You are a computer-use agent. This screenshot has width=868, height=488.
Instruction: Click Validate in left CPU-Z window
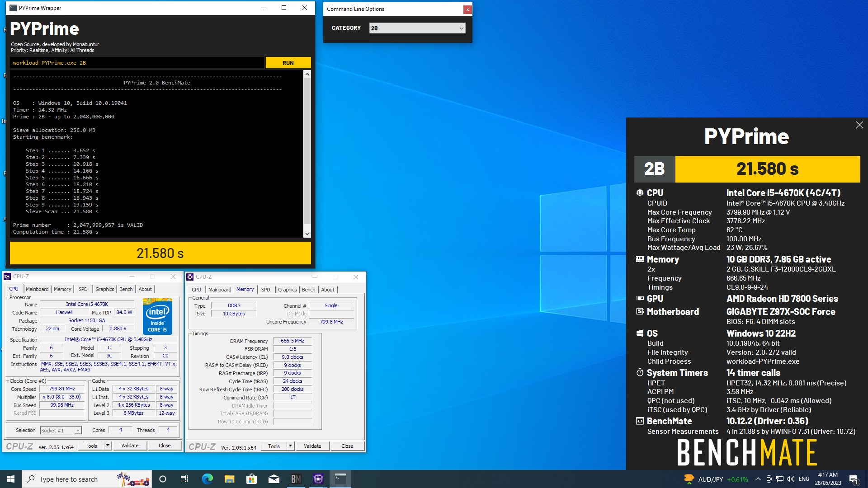(x=130, y=446)
